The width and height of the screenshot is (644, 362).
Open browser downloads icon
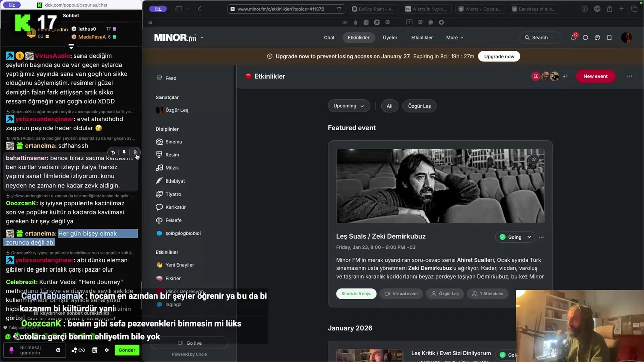coord(585,9)
